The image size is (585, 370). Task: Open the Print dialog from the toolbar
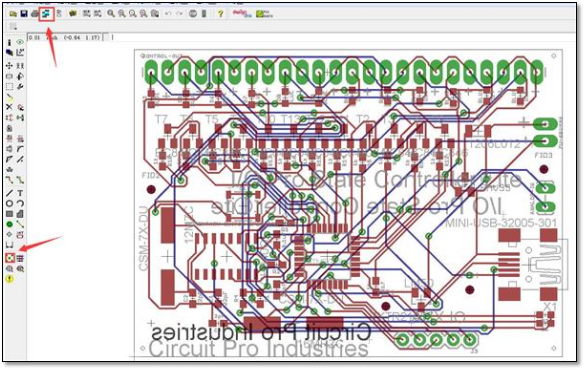[x=35, y=14]
